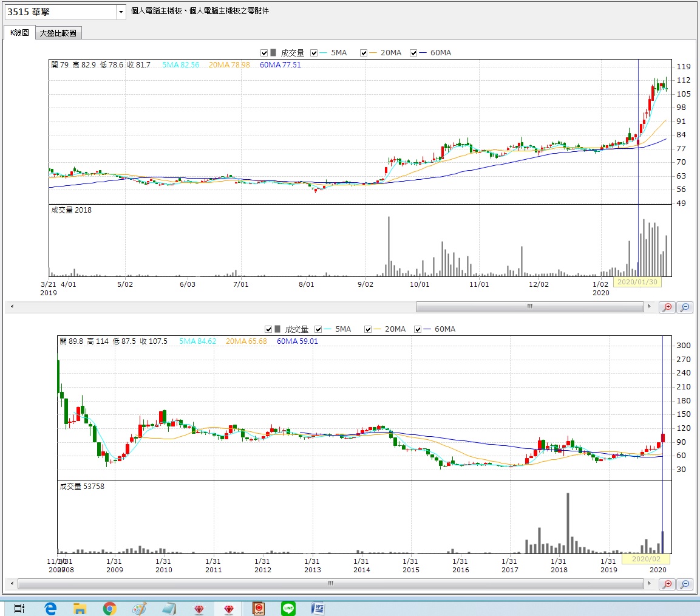
Task: Switch to the 大盤比較圖 tab
Action: pos(58,33)
